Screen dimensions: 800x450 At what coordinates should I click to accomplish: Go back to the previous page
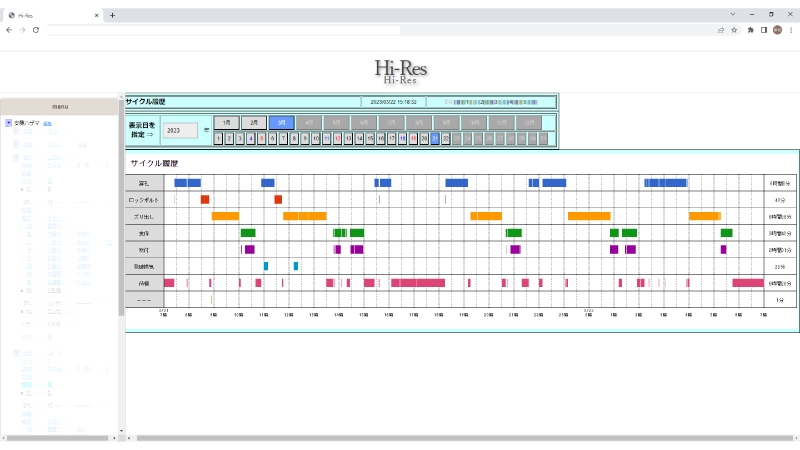click(9, 30)
